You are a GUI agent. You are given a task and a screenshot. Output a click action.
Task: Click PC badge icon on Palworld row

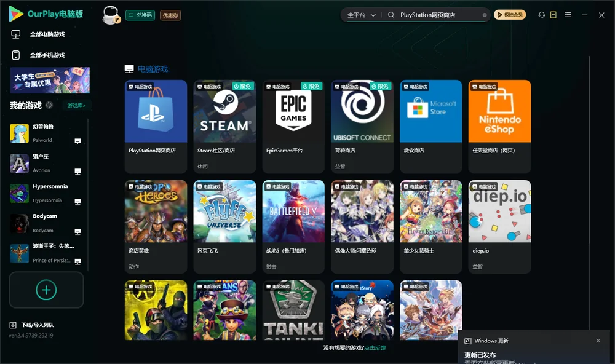pos(77,141)
